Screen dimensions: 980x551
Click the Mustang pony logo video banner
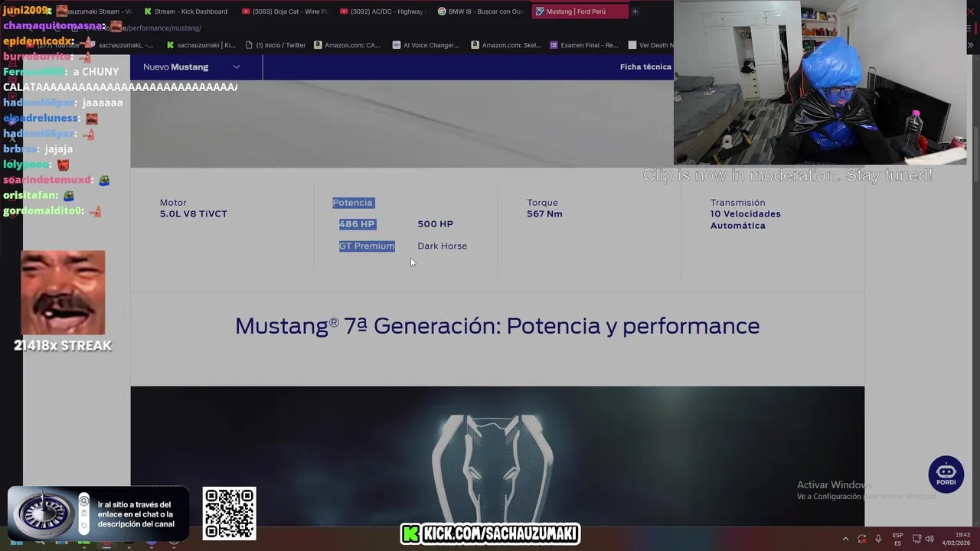497,457
